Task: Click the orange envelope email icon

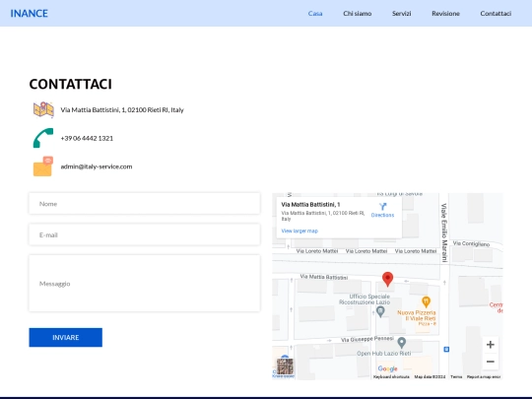Action: 43,166
